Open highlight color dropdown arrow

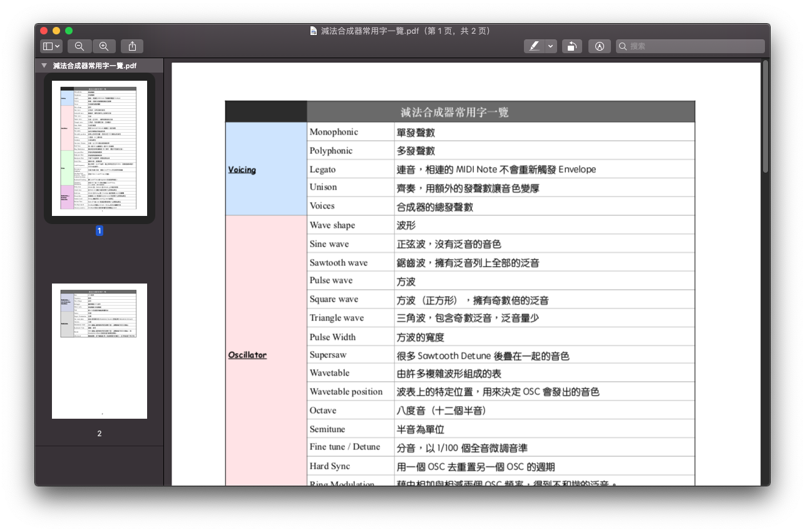pyautogui.click(x=551, y=46)
